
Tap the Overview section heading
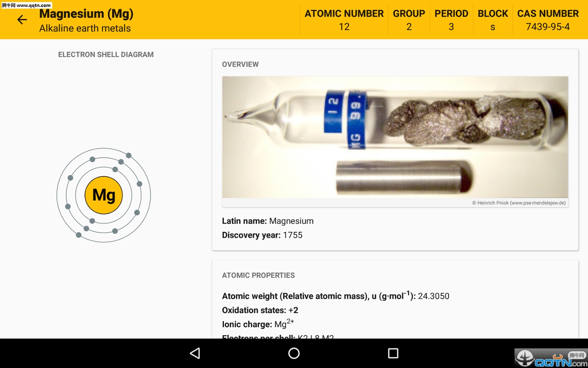tap(241, 64)
